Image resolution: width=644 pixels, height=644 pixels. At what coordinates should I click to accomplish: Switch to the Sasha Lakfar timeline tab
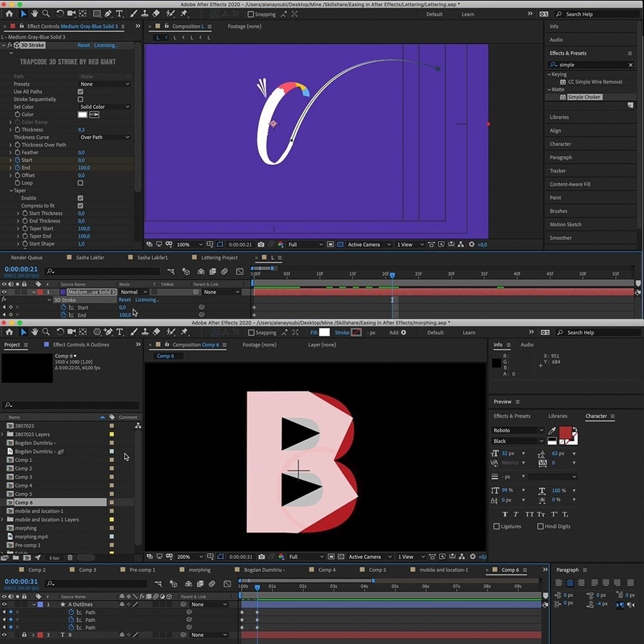(90, 258)
